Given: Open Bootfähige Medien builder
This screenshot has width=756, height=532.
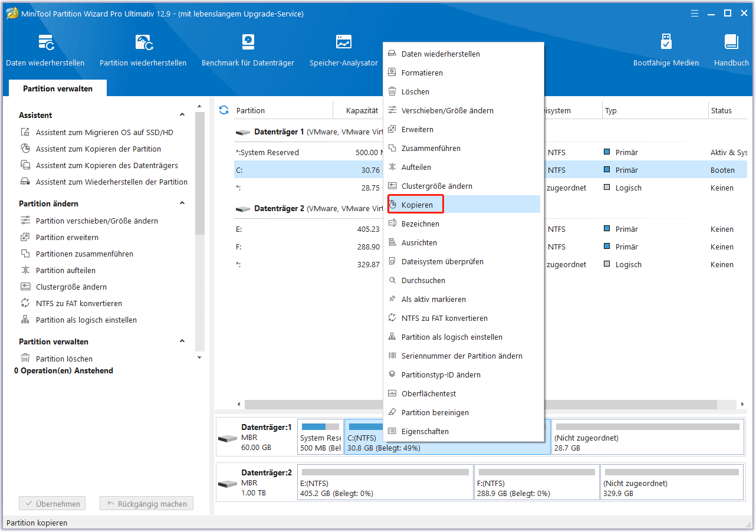Looking at the screenshot, I should coord(666,50).
